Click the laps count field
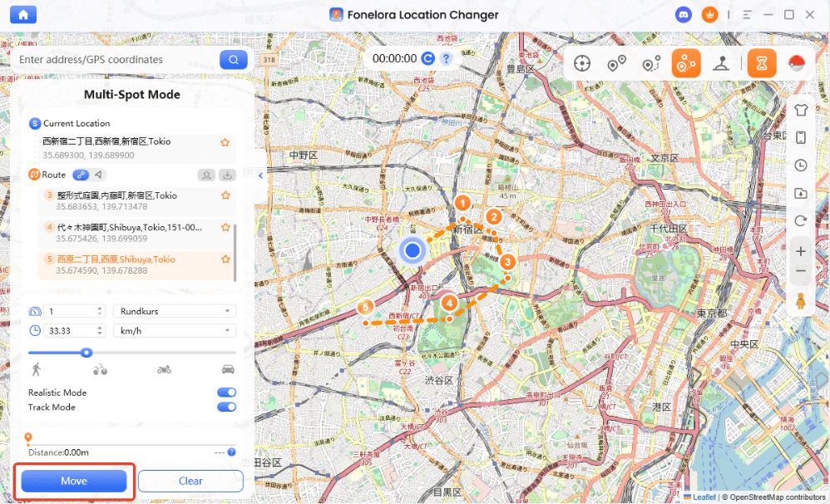Screen dimensions: 830x504 (x=75, y=311)
